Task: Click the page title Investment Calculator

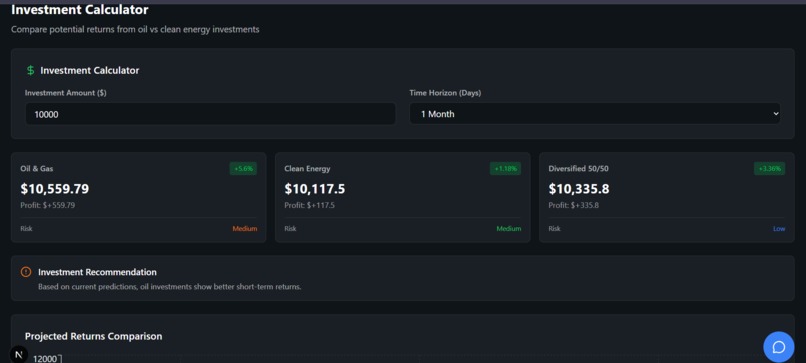Action: click(x=80, y=10)
